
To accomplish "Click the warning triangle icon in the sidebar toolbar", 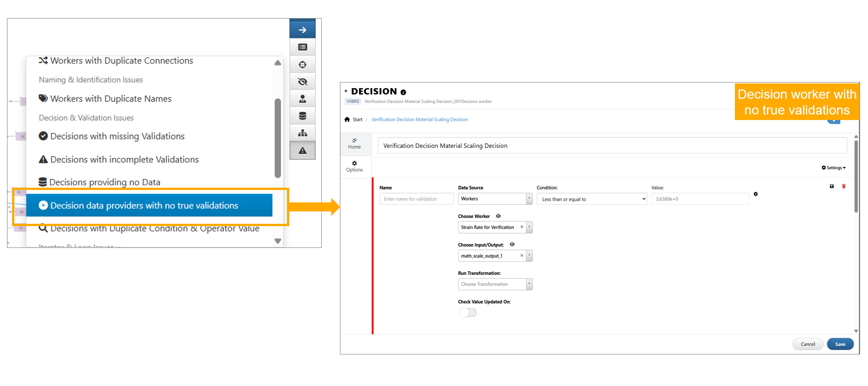I will (x=302, y=151).
